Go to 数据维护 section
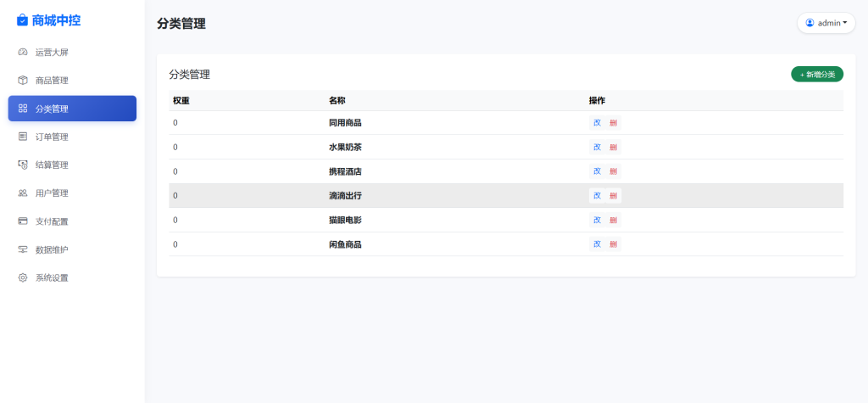868x403 pixels. pos(72,249)
